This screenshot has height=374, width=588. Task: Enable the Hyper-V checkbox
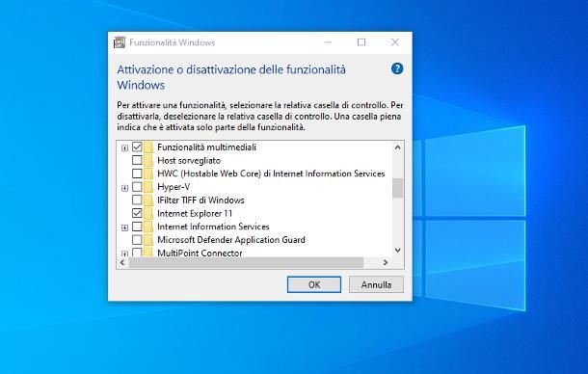[137, 186]
